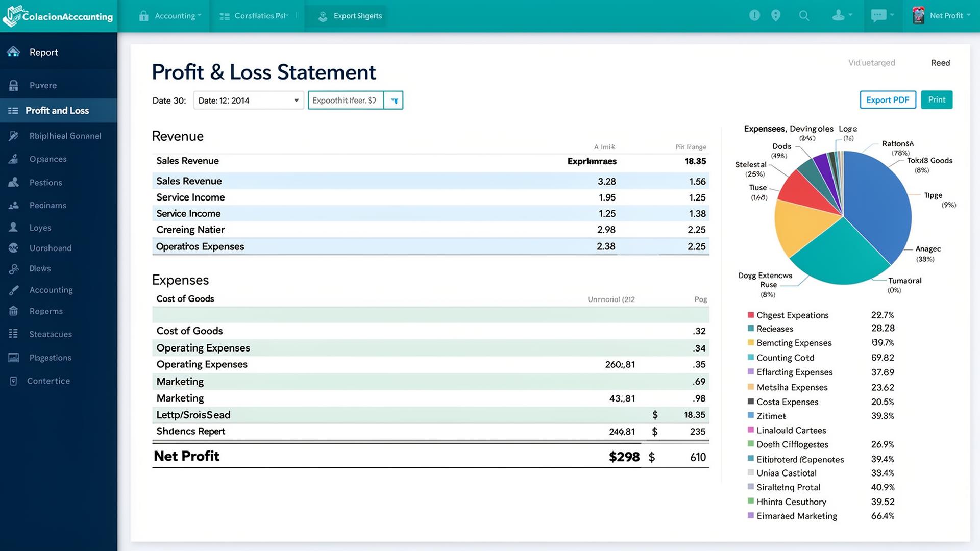The image size is (980, 551).
Task: Click the Net Profit avatar icon
Action: tap(918, 15)
